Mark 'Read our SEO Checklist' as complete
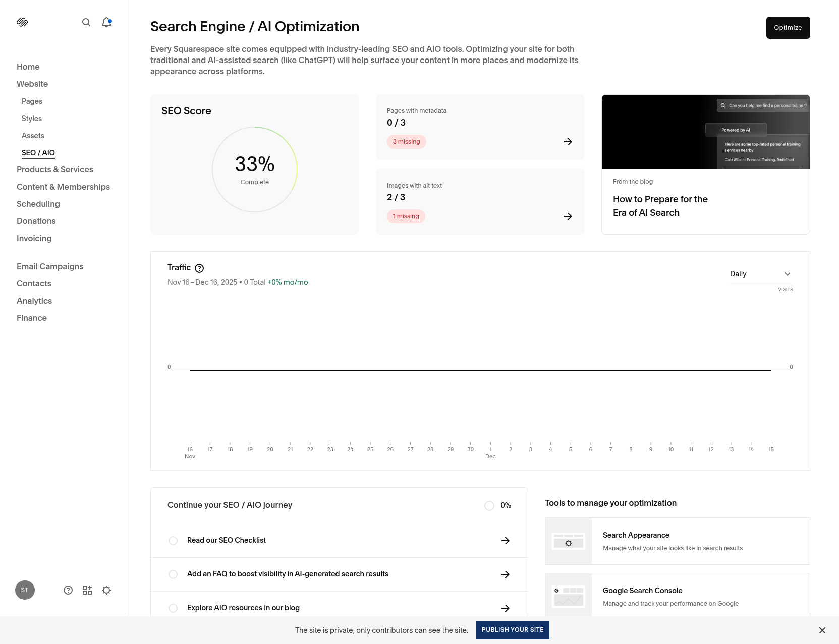 coord(173,540)
